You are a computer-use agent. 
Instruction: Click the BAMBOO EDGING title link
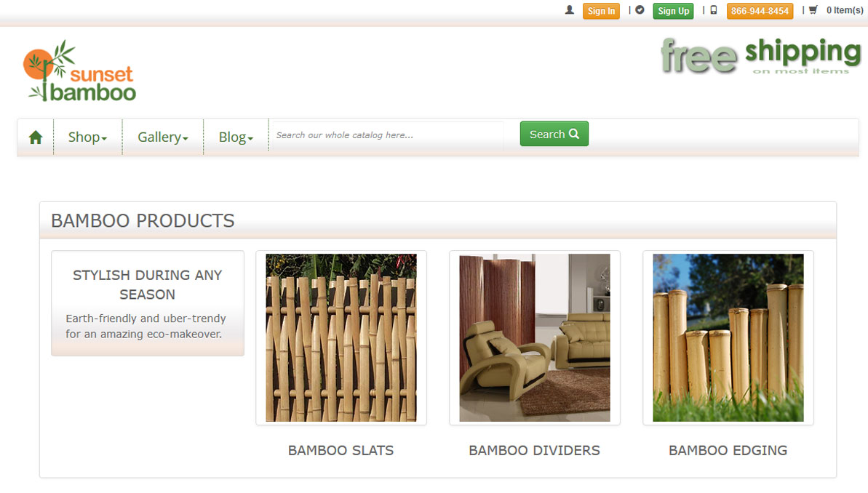[728, 450]
